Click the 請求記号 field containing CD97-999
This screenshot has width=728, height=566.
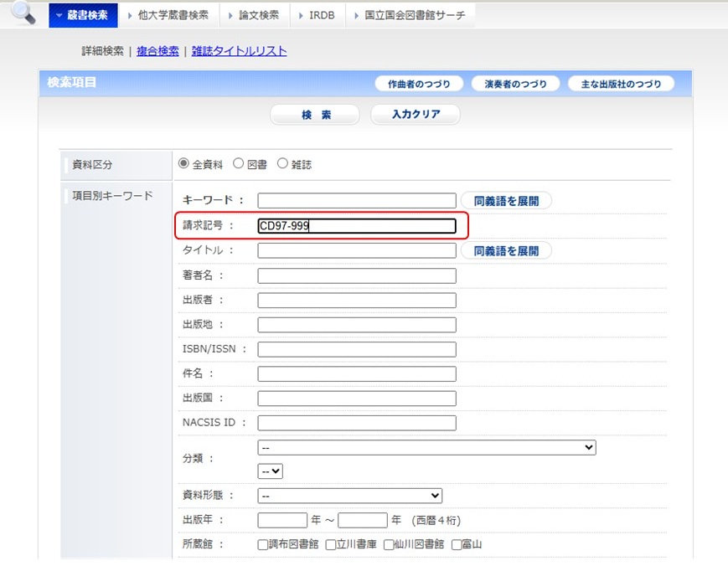(357, 226)
